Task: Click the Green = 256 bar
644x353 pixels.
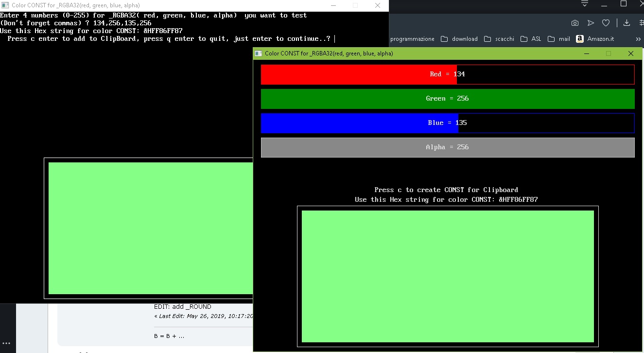Action: (448, 99)
